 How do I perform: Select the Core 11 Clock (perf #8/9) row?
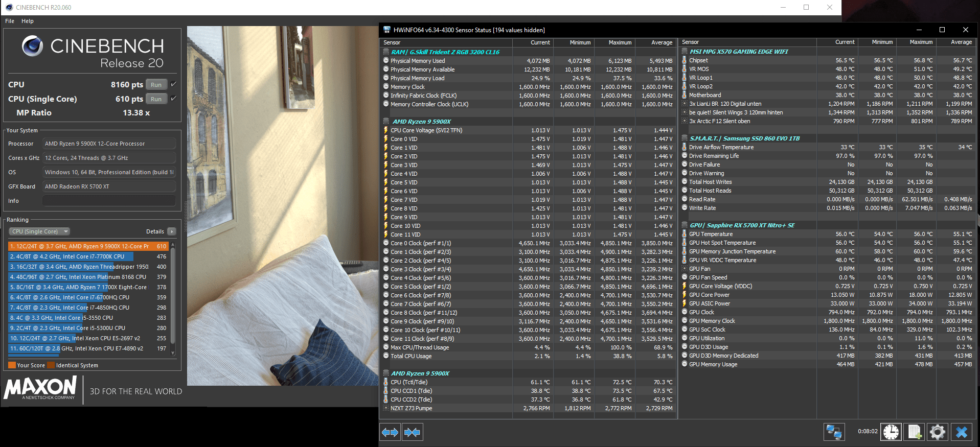(x=528, y=339)
